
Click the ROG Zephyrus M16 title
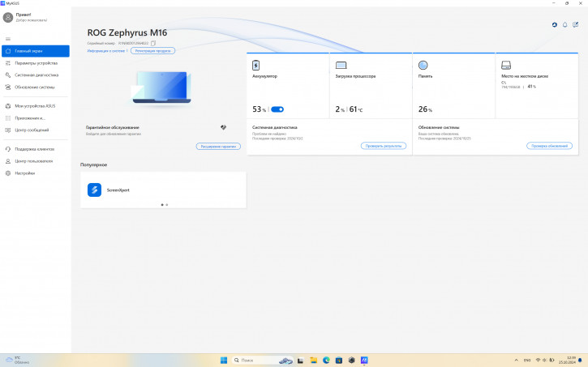tap(127, 32)
